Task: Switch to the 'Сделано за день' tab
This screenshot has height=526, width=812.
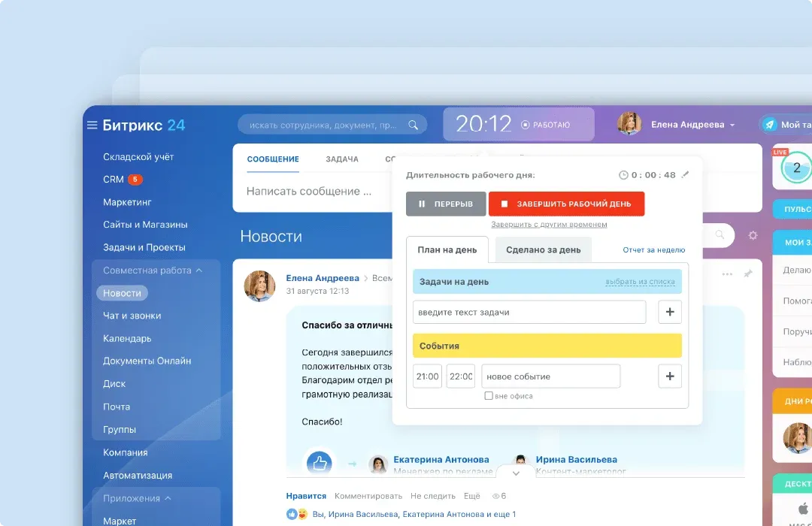Action: point(543,249)
